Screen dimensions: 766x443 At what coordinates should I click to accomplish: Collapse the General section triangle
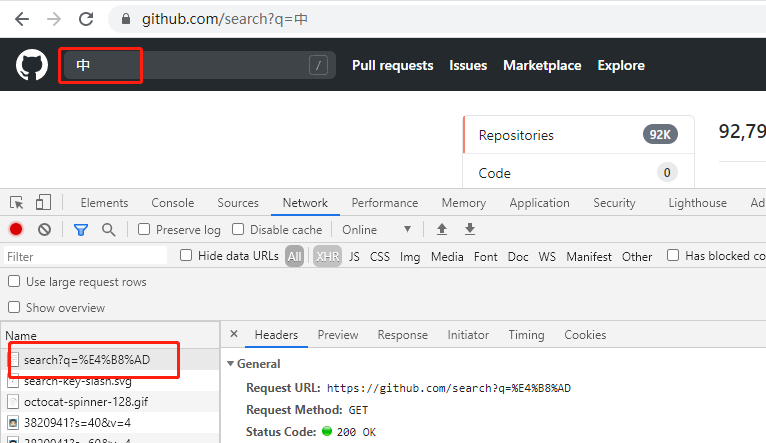coord(231,364)
